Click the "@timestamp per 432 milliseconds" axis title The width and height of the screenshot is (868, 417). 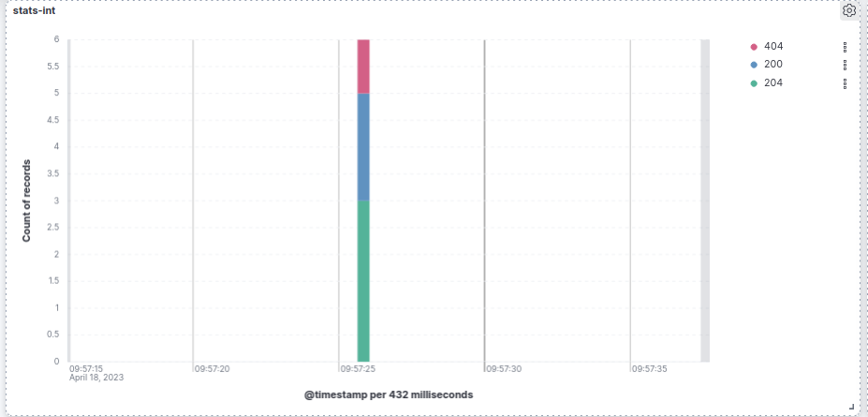pos(389,395)
